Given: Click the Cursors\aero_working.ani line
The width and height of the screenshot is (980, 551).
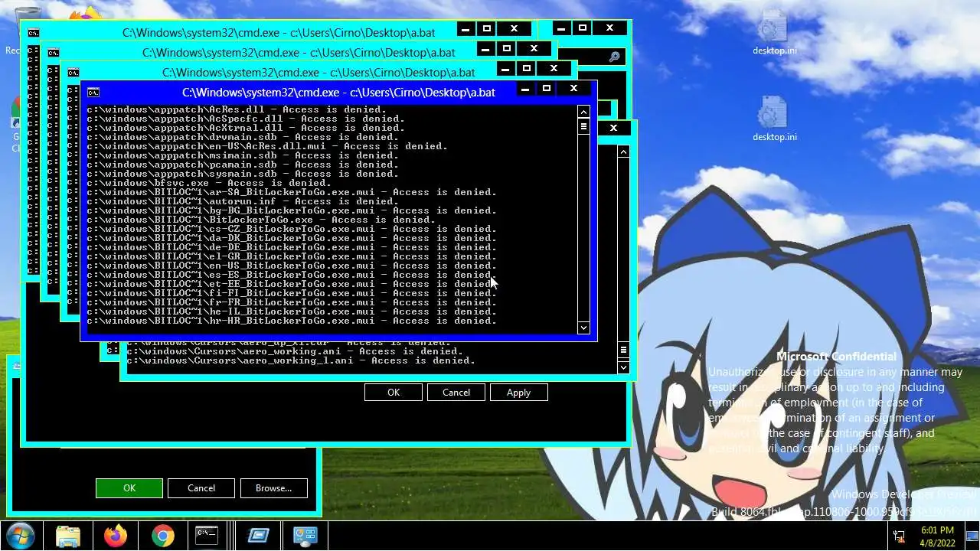Looking at the screenshot, I should [x=295, y=351].
